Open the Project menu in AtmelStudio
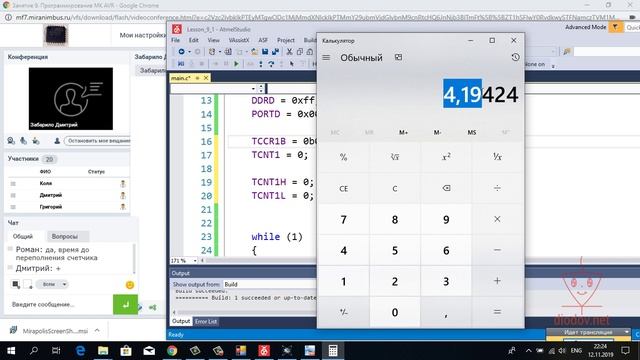Image resolution: width=640 pixels, height=360 pixels. 286,40
